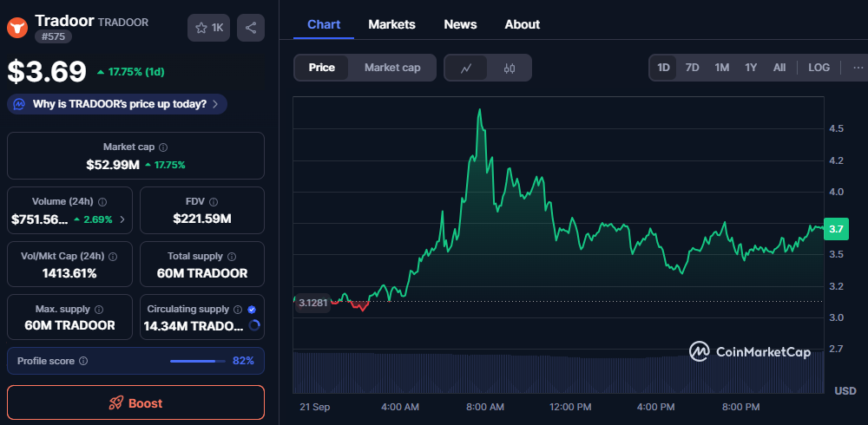Expand 'Why is TRADOOR's price up today?' arrow
This screenshot has height=425, width=868.
pos(215,104)
